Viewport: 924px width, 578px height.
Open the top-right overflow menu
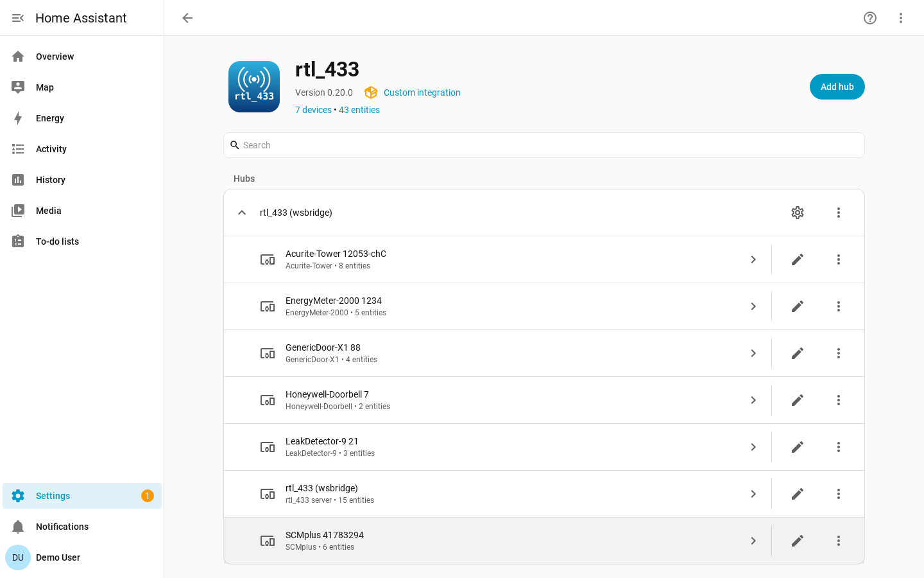point(901,18)
